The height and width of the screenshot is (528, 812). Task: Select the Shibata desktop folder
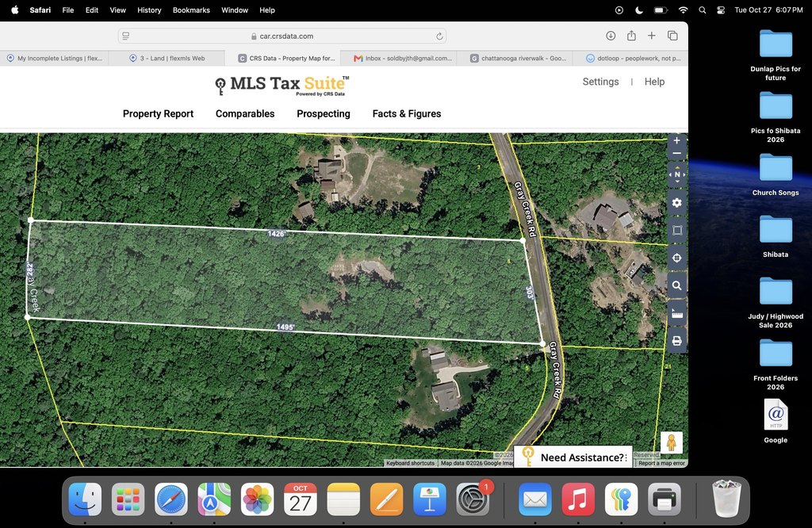[776, 236]
